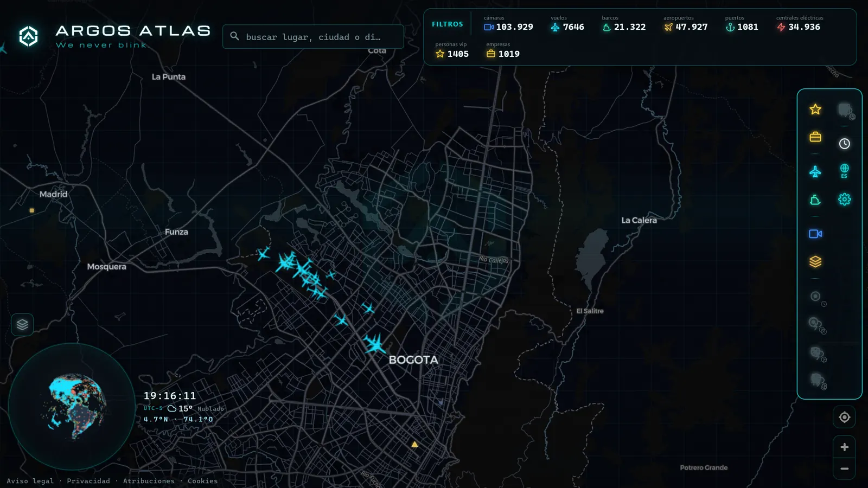Click the BOGOTA city label
The height and width of the screenshot is (488, 868).
pyautogui.click(x=413, y=360)
